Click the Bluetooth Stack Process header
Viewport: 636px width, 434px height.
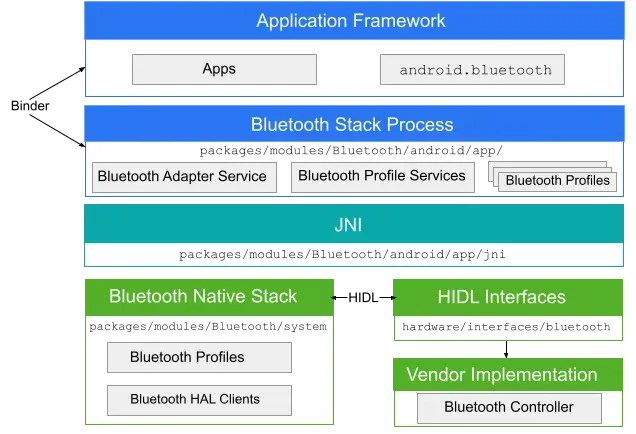point(354,124)
